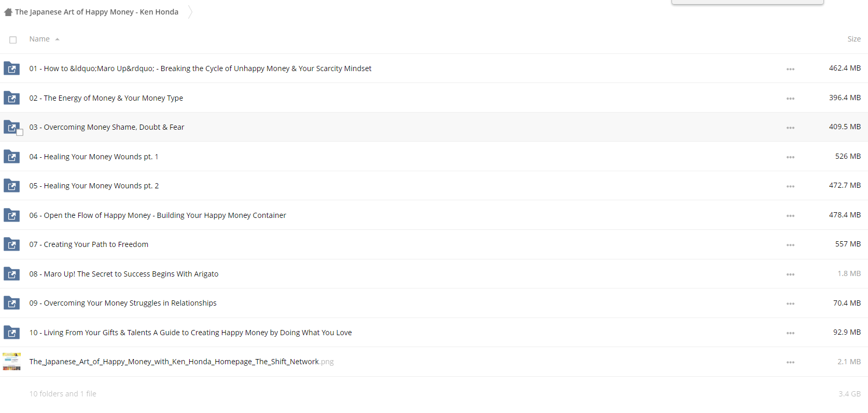This screenshot has width=868, height=413.
Task: Check the checkbox on 03 folder row
Action: 20,132
